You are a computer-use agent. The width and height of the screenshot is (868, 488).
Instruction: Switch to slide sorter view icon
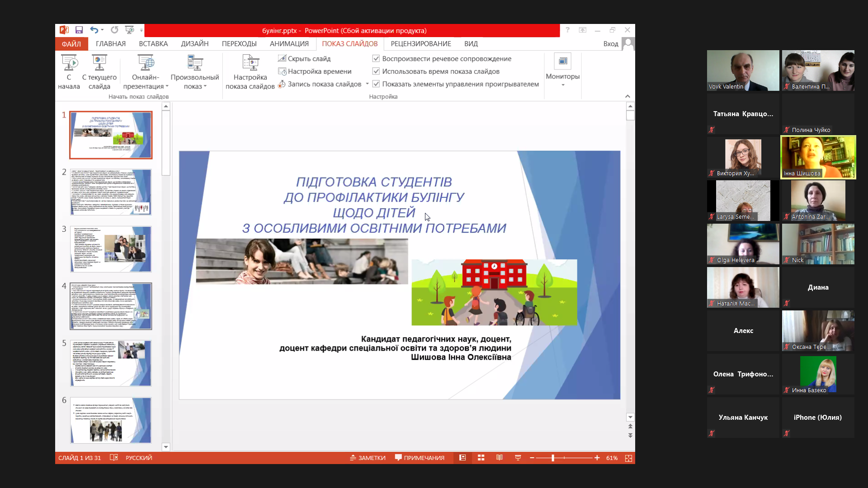click(x=481, y=458)
